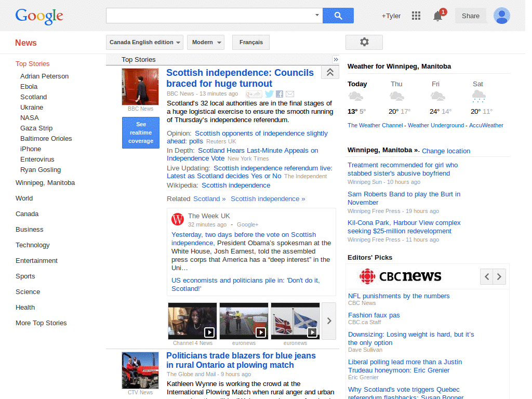The image size is (532, 399).
Task: Show the next videos with the right arrow
Action: (x=329, y=321)
